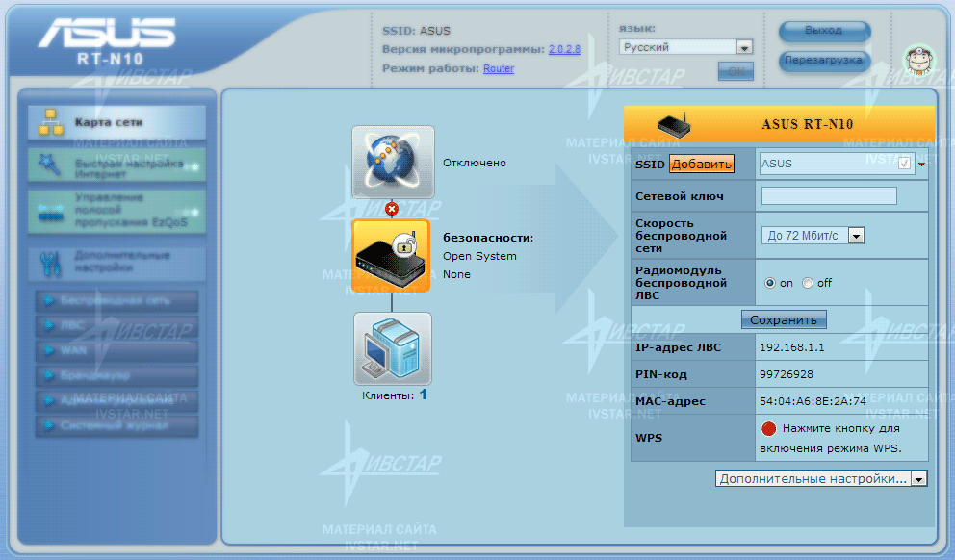Screen dimensions: 955x560
Task: Click into the Сетевой ключ input field
Action: click(x=829, y=196)
